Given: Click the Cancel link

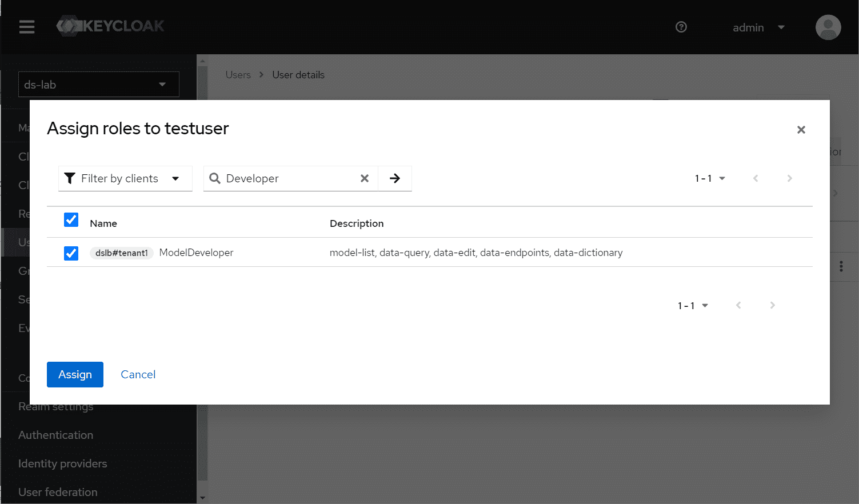Looking at the screenshot, I should pyautogui.click(x=138, y=374).
